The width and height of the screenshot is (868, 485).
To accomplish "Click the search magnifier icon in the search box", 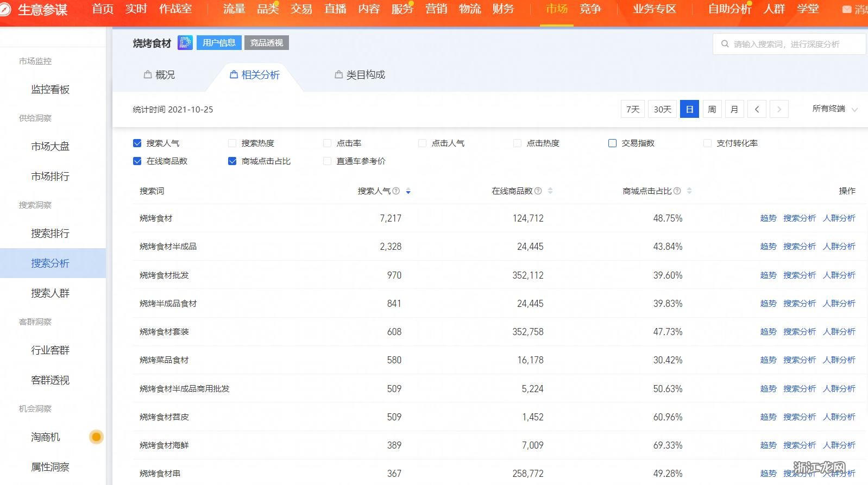I will click(725, 44).
